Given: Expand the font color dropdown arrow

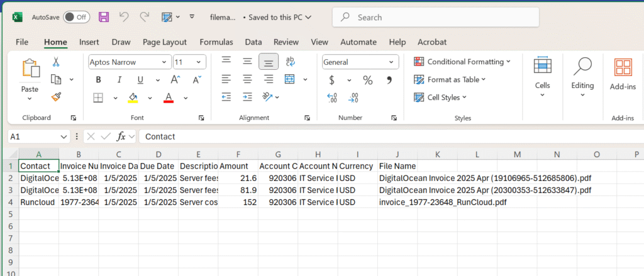Looking at the screenshot, I should point(186,97).
